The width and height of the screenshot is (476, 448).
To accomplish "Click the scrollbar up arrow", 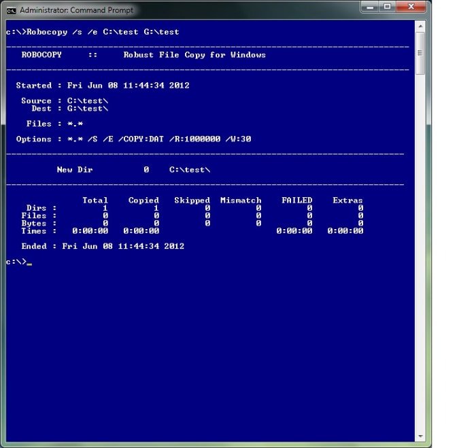I will pyautogui.click(x=420, y=27).
